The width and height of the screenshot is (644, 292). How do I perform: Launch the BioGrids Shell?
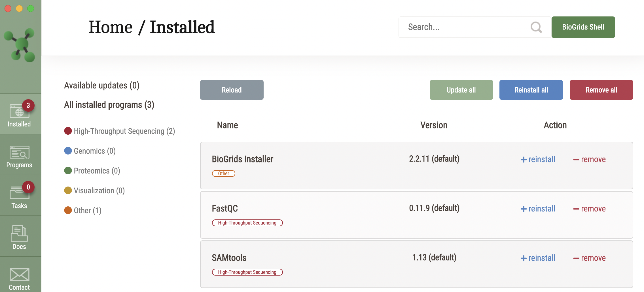[x=583, y=27]
